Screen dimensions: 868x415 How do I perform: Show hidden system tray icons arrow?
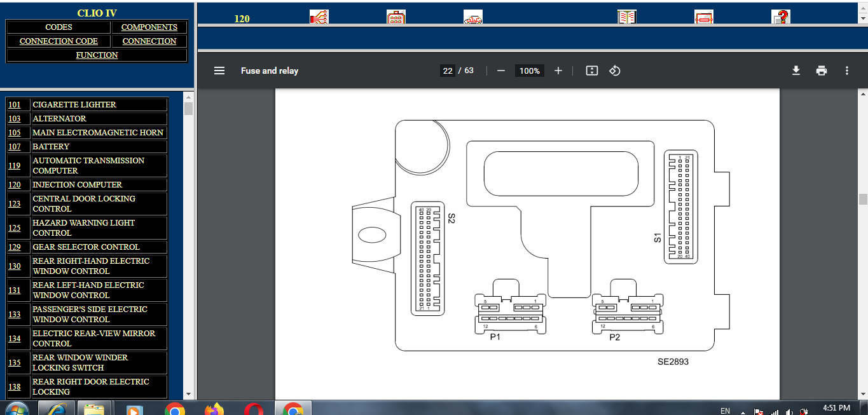coord(743,412)
